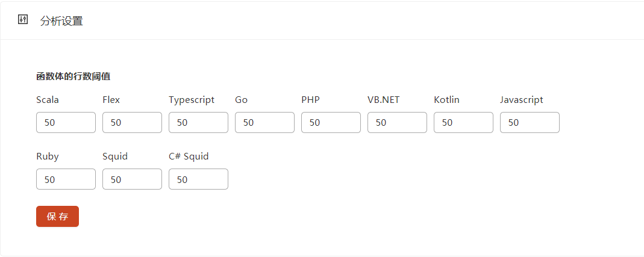Screen dimensions: 644x257
Task: Click the VB.NET label text
Action: (384, 100)
